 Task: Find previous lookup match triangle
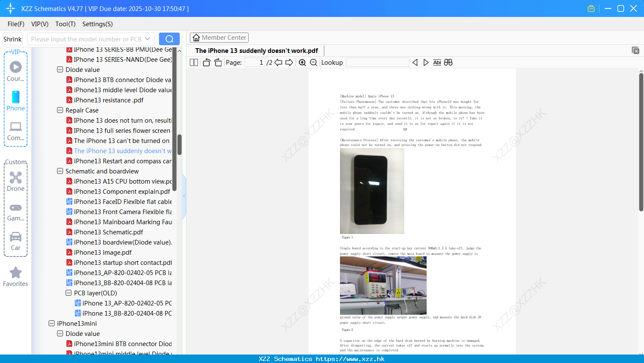[x=415, y=63]
